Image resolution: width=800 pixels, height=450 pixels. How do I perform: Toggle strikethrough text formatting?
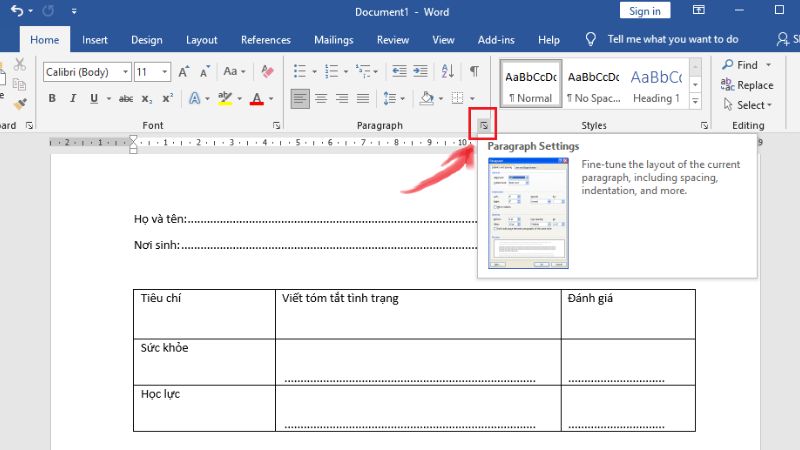(126, 98)
